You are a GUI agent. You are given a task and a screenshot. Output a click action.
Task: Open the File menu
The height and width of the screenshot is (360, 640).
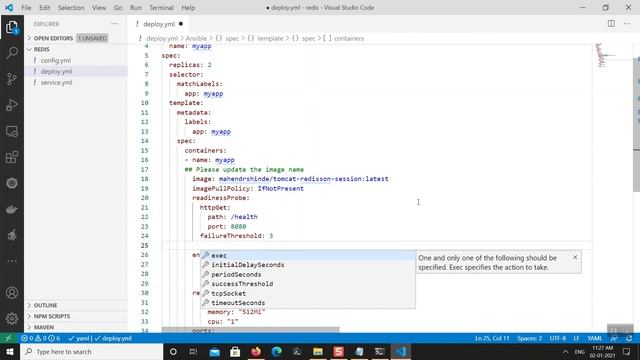[x=26, y=7]
